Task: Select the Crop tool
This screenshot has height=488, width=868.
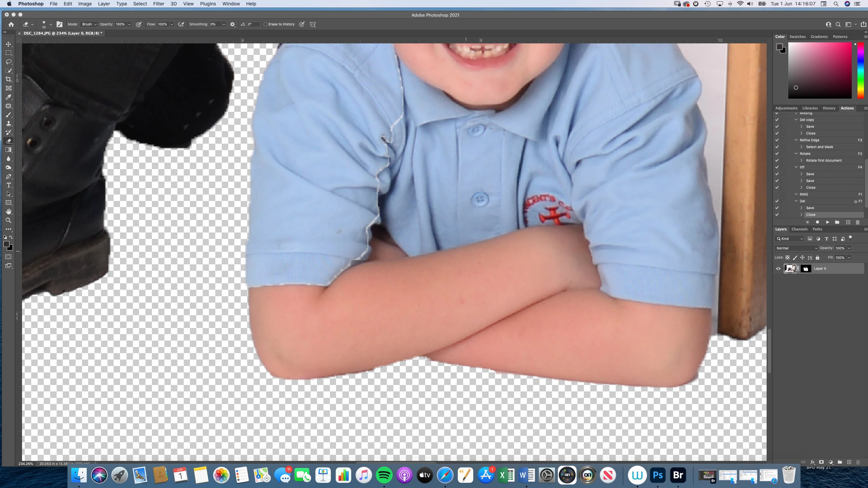Action: click(8, 79)
